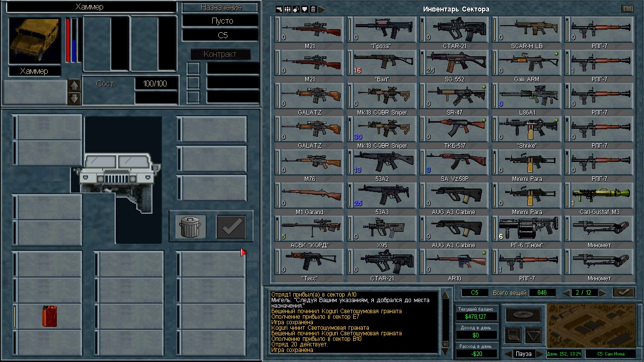644x362 pixels.
Task: Toggle the trash-can filter icon in sector inventory
Action: point(313,9)
